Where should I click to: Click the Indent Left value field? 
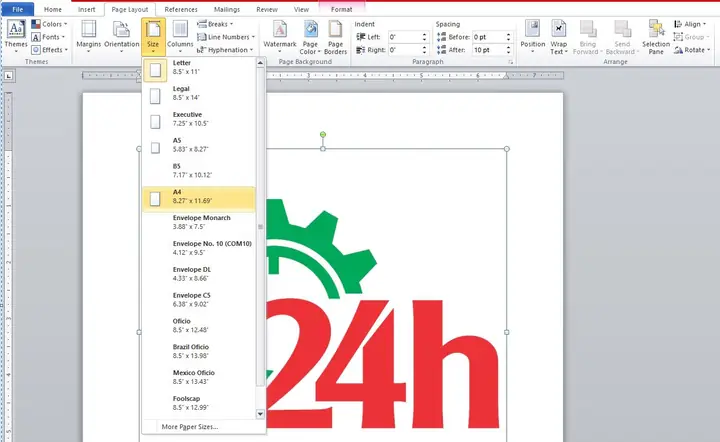(404, 37)
